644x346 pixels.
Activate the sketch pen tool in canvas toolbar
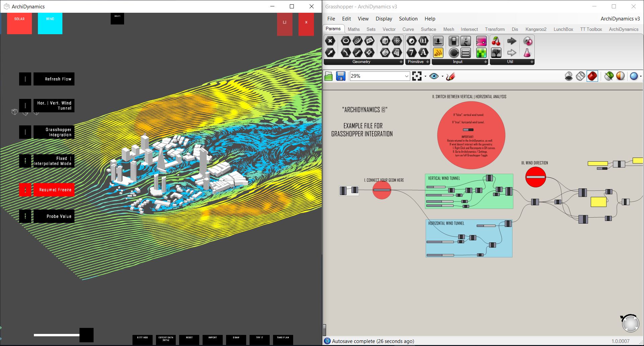click(x=451, y=76)
